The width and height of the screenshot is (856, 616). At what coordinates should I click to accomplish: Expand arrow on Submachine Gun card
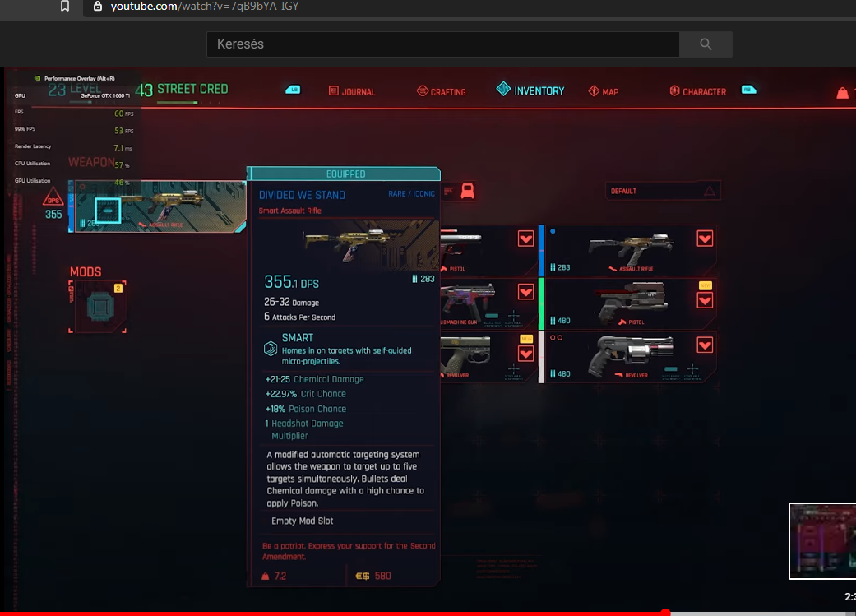[x=525, y=292]
